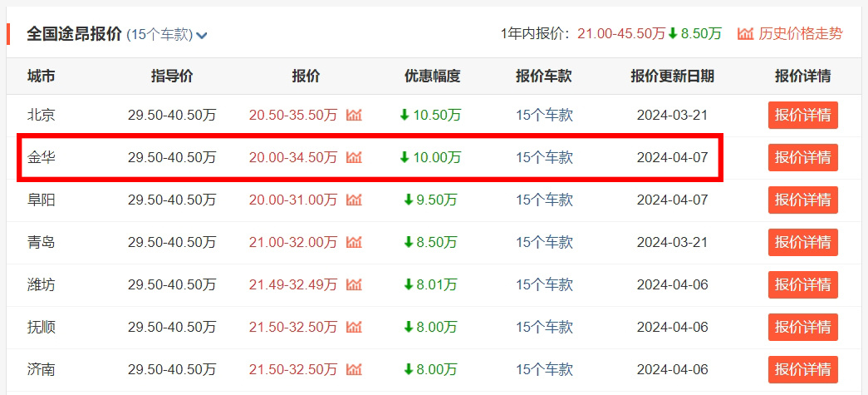Viewport: 868px width, 395px height.
Task: Select city name 济南
Action: coord(42,369)
